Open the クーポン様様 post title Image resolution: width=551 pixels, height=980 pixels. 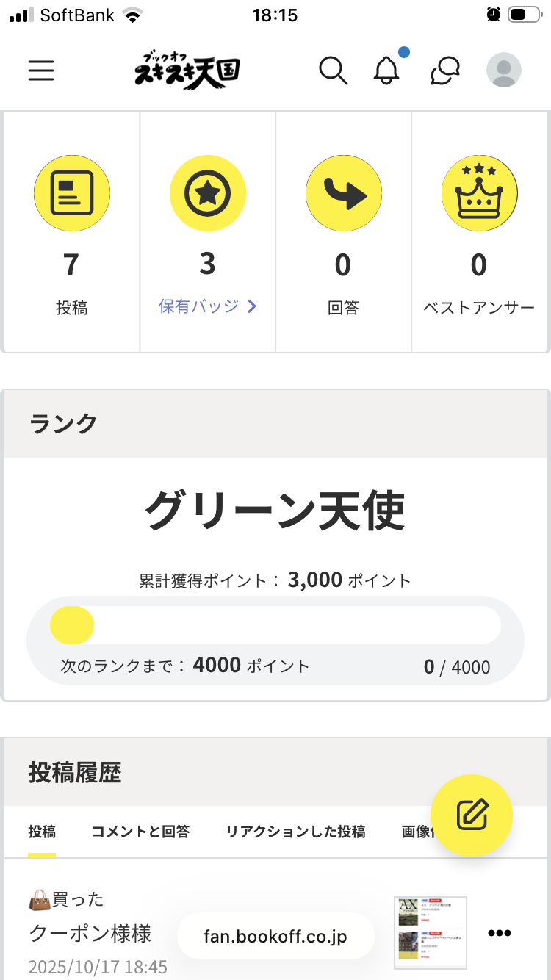[x=90, y=933]
